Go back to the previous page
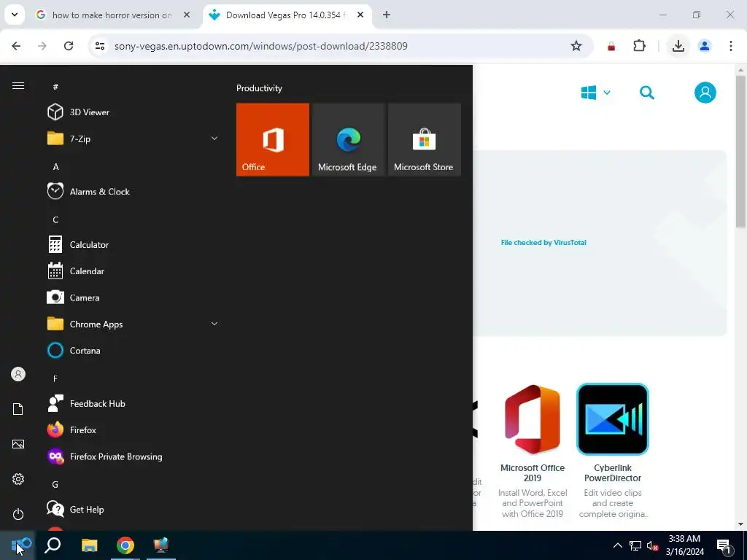Viewport: 747px width, 560px height. (x=16, y=46)
